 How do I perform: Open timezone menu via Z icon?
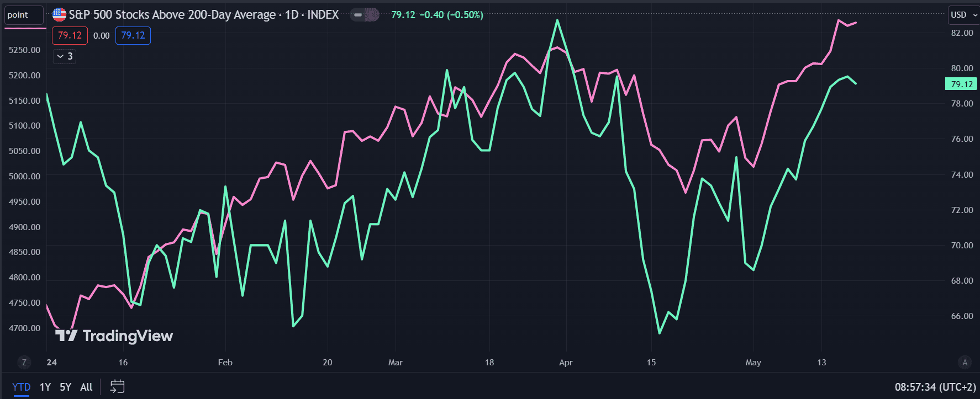[24, 363]
